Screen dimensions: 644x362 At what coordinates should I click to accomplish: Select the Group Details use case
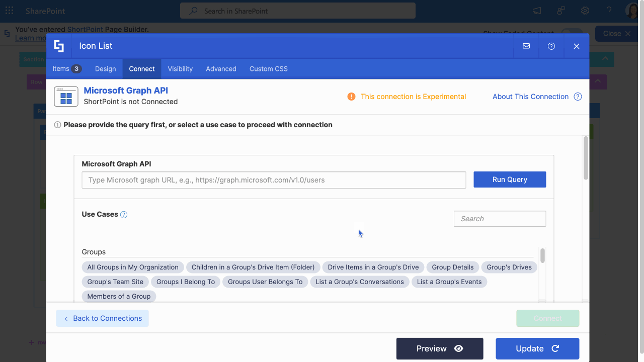(x=453, y=267)
